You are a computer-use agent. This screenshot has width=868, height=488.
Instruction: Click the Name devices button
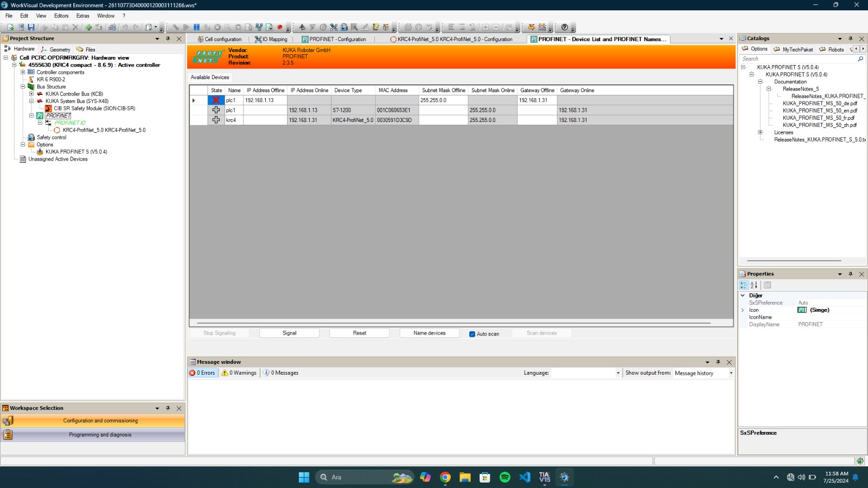[429, 333]
